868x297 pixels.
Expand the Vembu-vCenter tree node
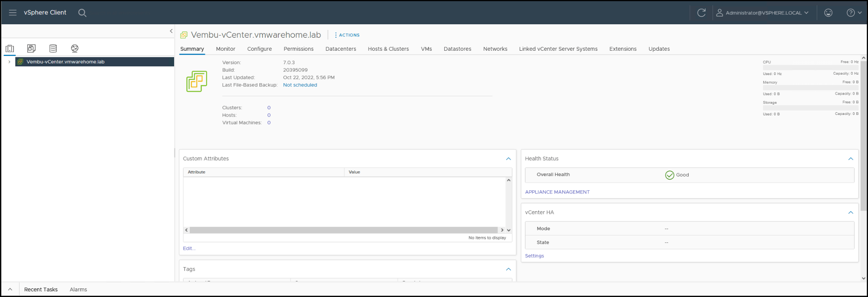pyautogui.click(x=9, y=62)
